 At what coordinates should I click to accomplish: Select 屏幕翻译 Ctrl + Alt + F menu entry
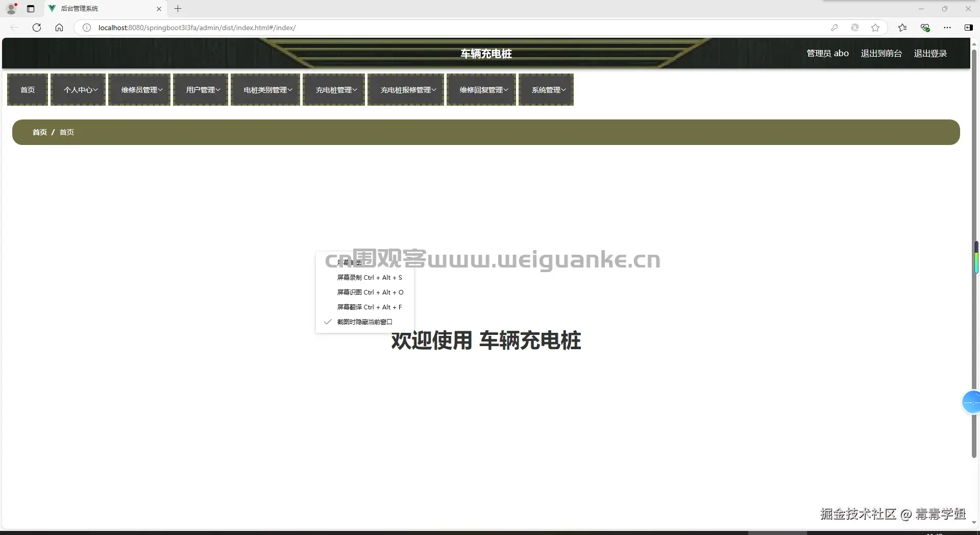point(365,307)
